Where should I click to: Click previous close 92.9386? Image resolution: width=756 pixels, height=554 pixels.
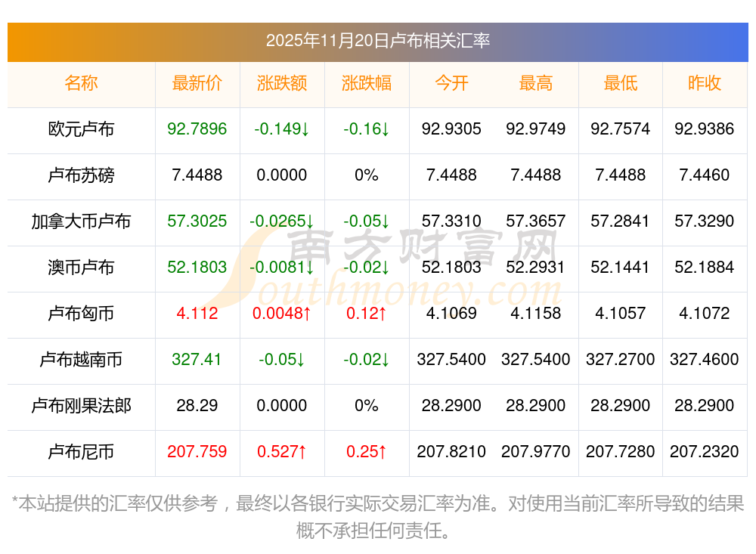coord(705,128)
